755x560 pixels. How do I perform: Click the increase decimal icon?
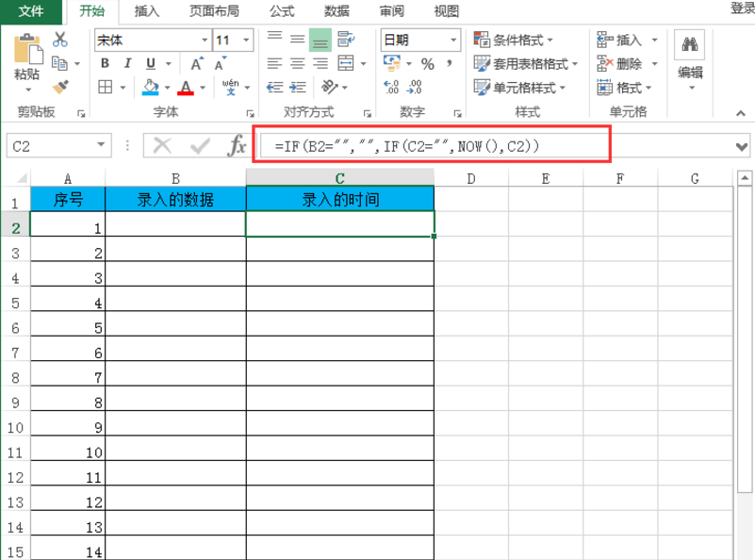(x=390, y=86)
